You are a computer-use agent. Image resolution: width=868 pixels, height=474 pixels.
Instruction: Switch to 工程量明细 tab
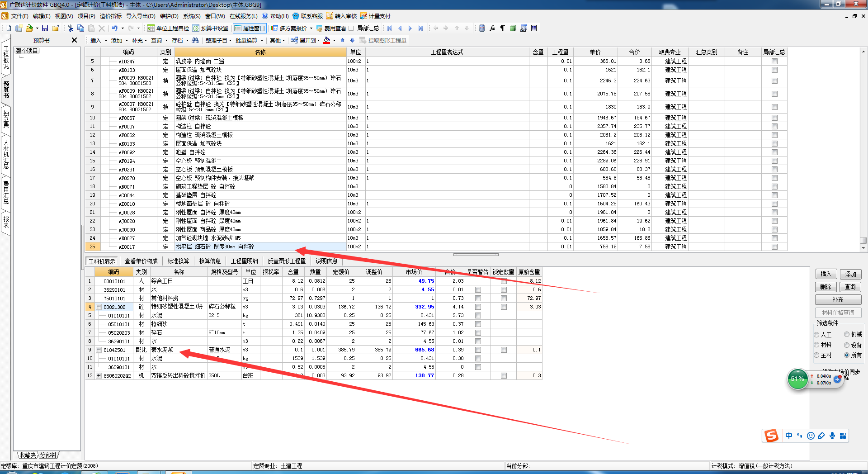tap(244, 261)
